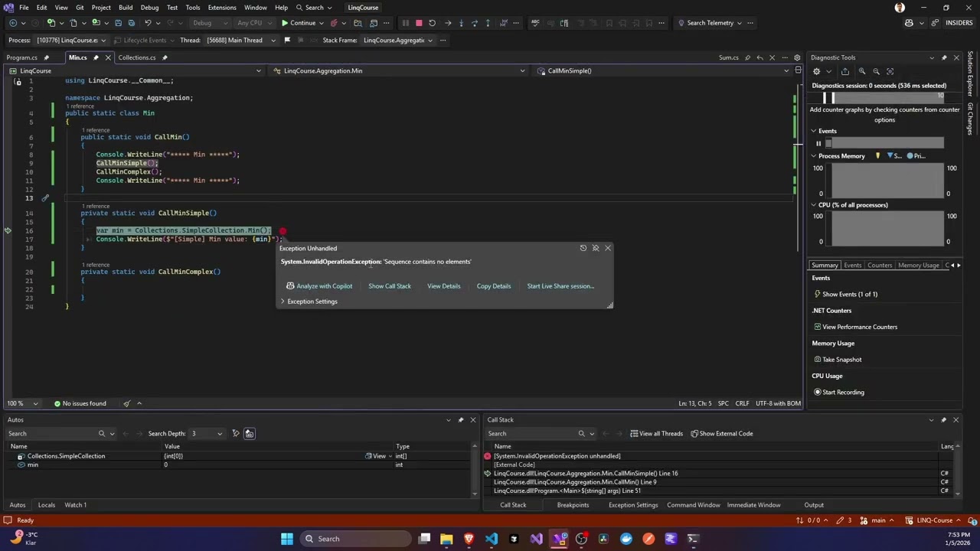This screenshot has height=551, width=980.
Task: Open the Extensions menu
Action: [222, 8]
